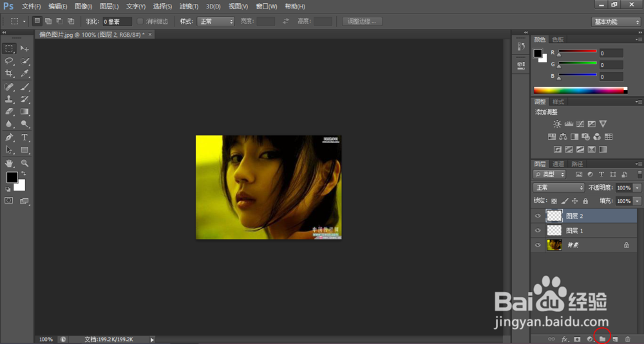This screenshot has width=644, height=344.
Task: Select the Brush tool
Action: (x=24, y=87)
